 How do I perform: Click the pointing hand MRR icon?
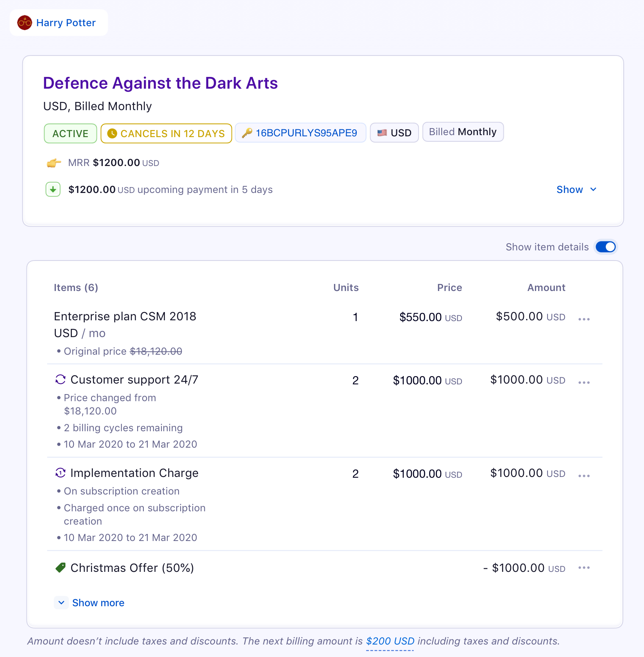click(54, 163)
